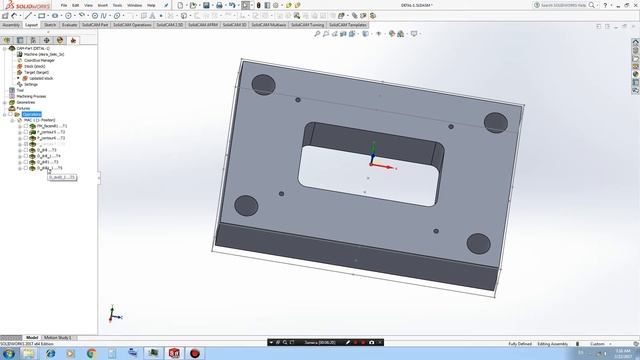This screenshot has width=640, height=360.
Task: Collapse the MAC 1 position node
Action: pyautogui.click(x=12, y=120)
